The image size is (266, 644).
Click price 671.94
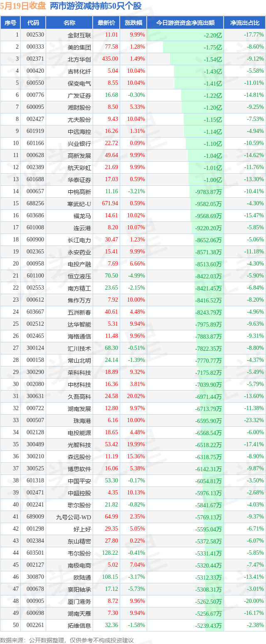click(x=110, y=204)
